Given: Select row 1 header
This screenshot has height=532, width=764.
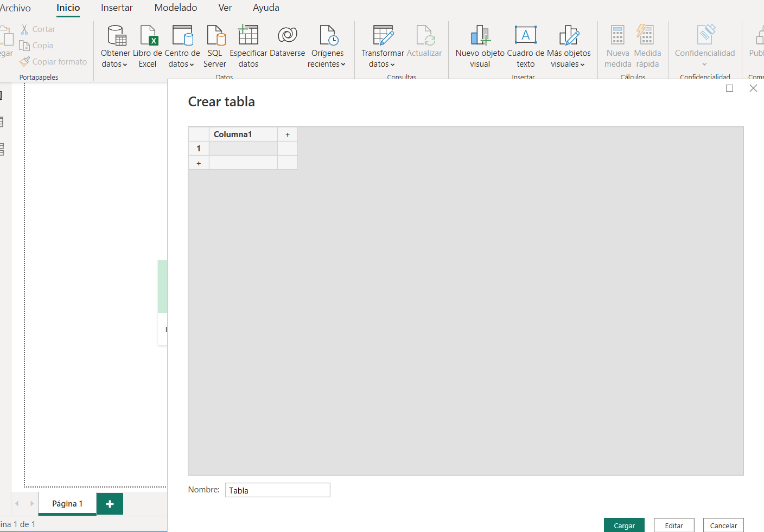Looking at the screenshot, I should (x=199, y=149).
